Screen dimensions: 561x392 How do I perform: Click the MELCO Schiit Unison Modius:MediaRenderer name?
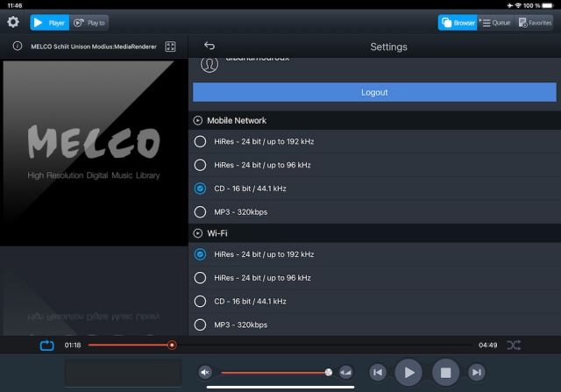[x=94, y=46]
